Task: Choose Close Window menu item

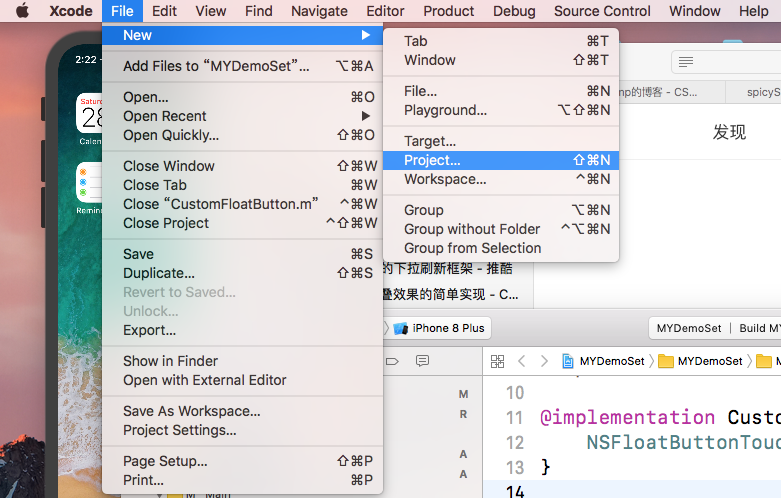Action: (243, 166)
